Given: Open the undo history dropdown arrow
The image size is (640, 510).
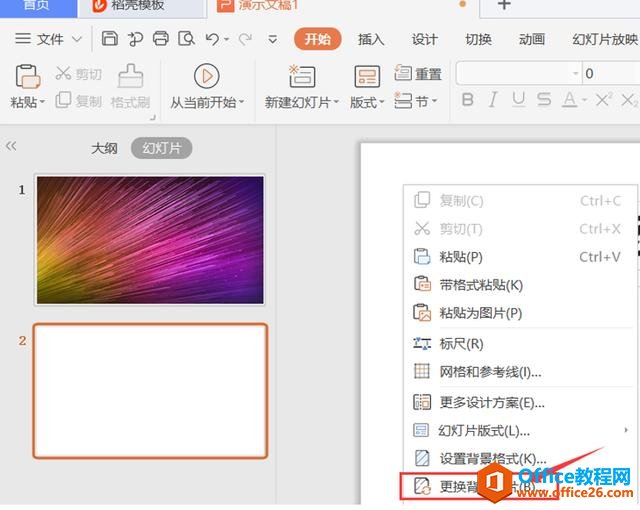Looking at the screenshot, I should coord(227,40).
